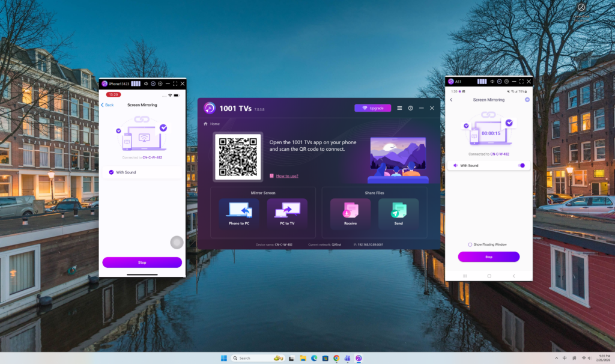Open the hamburger menu in 1001 TVs
The width and height of the screenshot is (615, 364).
click(399, 108)
